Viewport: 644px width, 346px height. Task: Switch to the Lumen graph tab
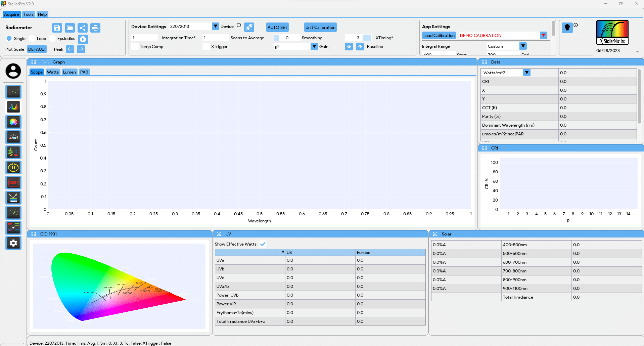70,72
